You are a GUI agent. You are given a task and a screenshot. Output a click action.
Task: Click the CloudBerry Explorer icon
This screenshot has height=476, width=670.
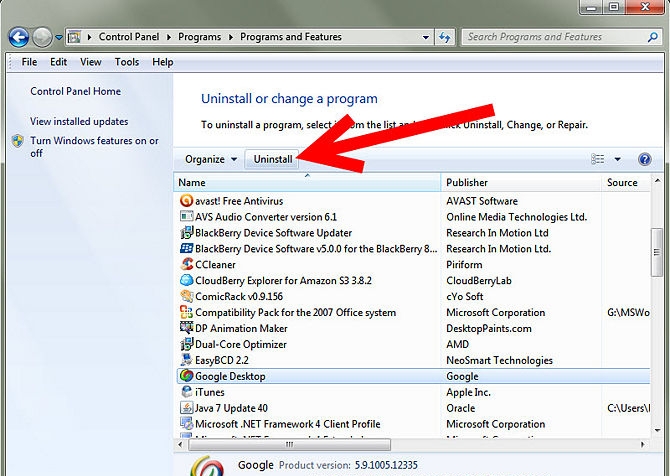(186, 280)
